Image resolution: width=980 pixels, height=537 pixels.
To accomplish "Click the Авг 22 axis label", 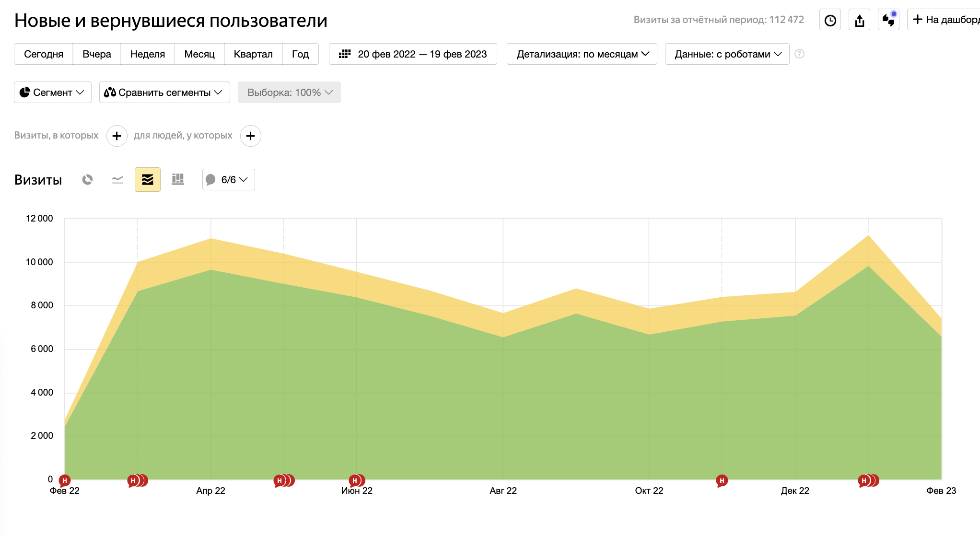I will 503,491.
